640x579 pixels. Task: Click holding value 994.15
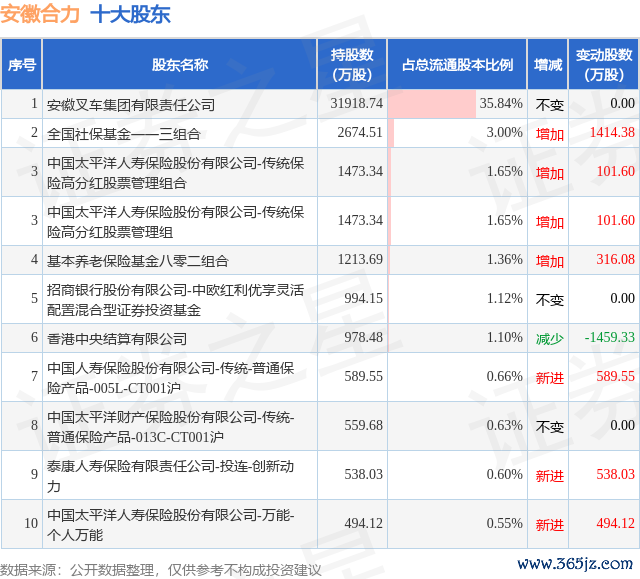pyautogui.click(x=363, y=299)
